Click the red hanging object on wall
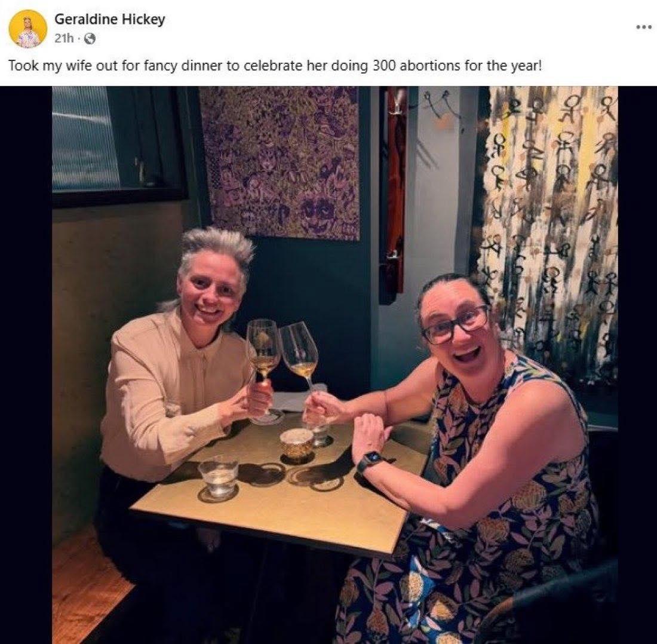 coord(394,195)
